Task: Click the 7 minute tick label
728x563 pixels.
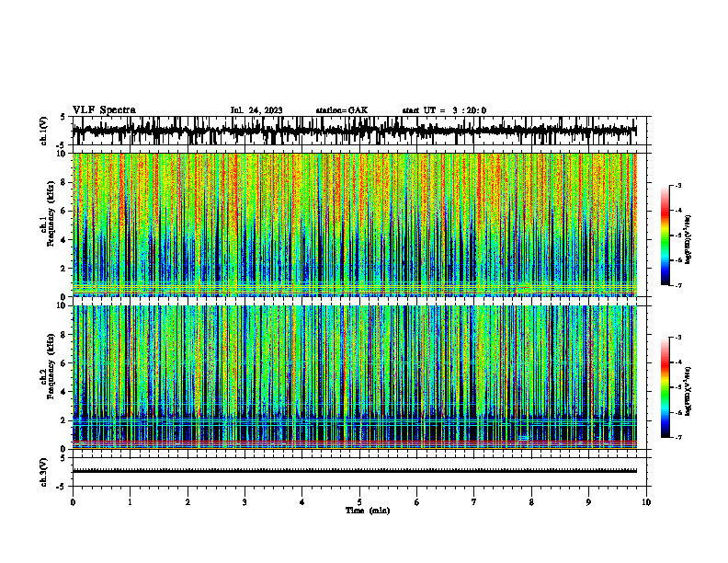Action: pos(474,502)
